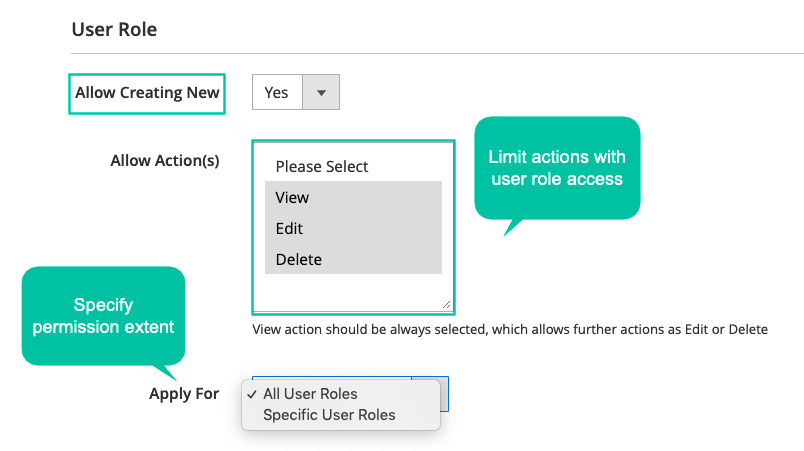Open the Allow Creating New dropdown arrow

coord(321,92)
